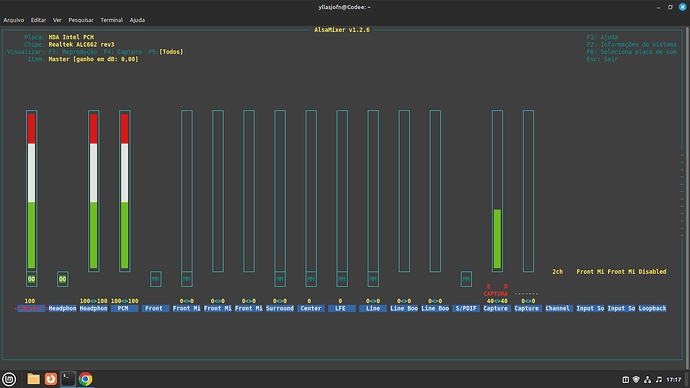Open the Files folder icon in taskbar
This screenshot has height=388, width=690.
[33, 379]
